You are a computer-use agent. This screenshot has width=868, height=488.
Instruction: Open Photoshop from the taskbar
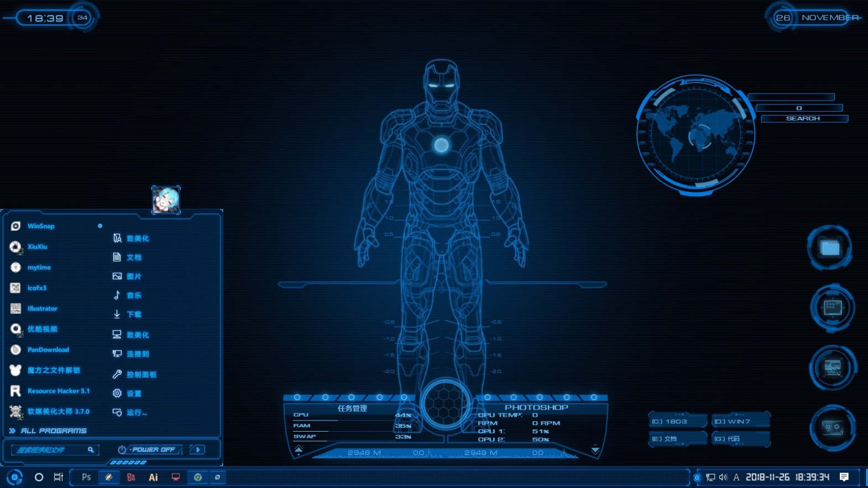click(86, 477)
